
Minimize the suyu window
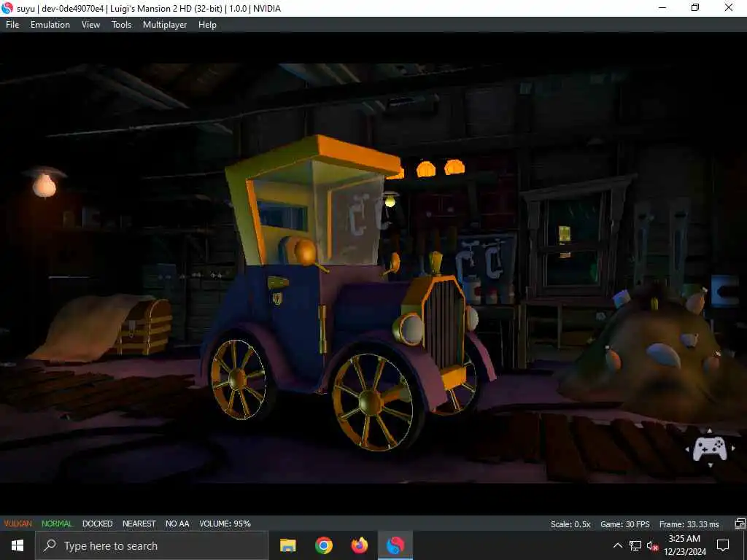click(662, 8)
